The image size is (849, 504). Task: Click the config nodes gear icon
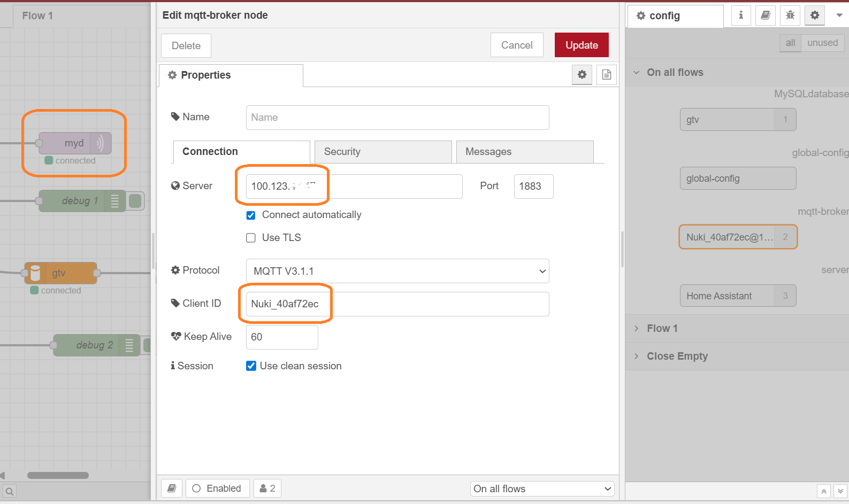(x=815, y=15)
